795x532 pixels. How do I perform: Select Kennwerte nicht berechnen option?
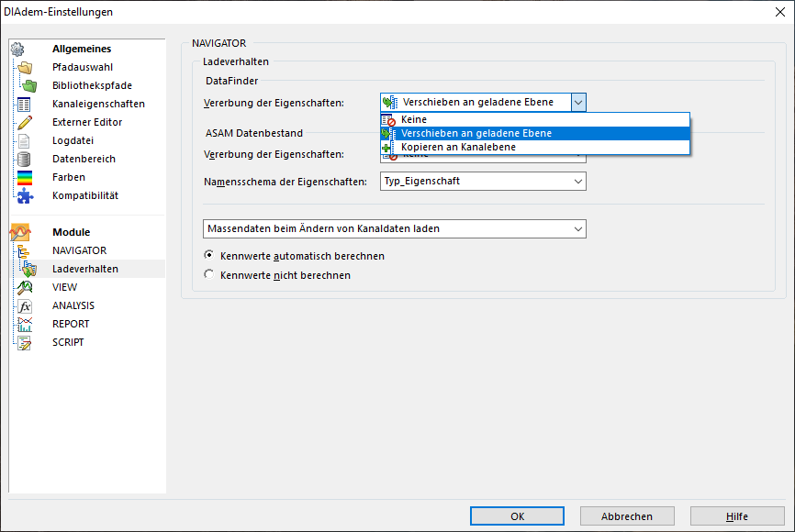pos(209,274)
